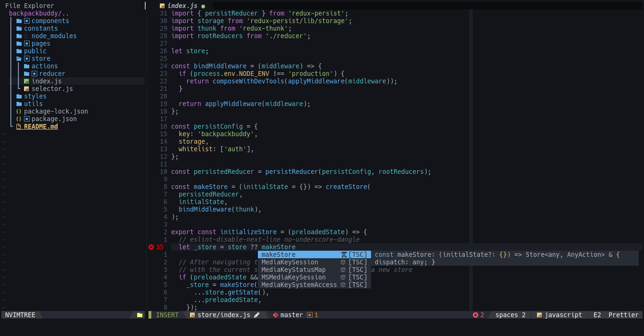Click Prettier in the status bar
Screen dimensions: 644x336
[x=623, y=315]
